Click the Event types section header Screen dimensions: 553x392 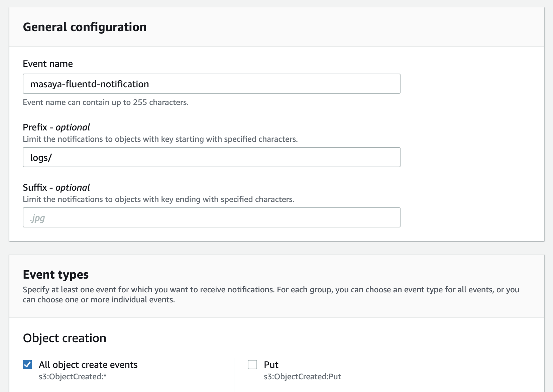click(56, 274)
